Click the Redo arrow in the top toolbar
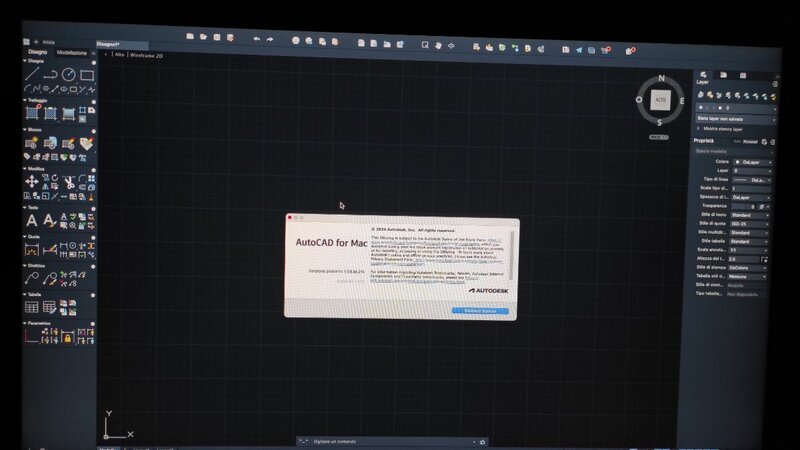The image size is (800, 450). (270, 39)
